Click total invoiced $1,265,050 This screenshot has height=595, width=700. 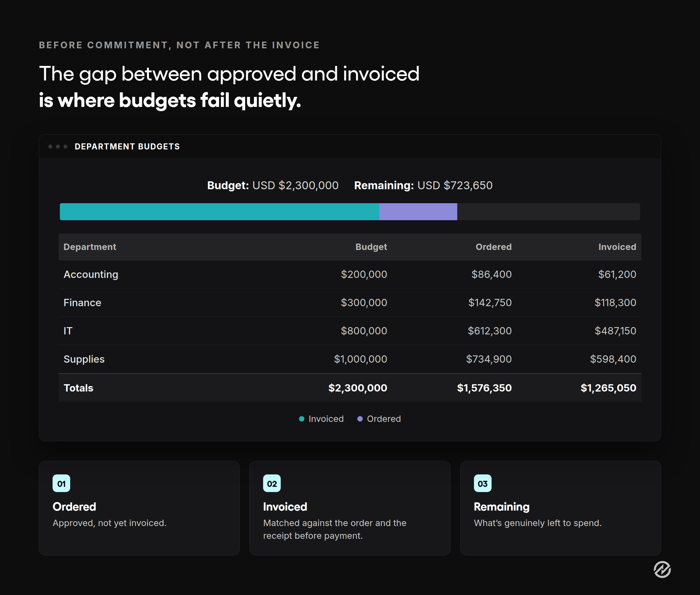608,388
